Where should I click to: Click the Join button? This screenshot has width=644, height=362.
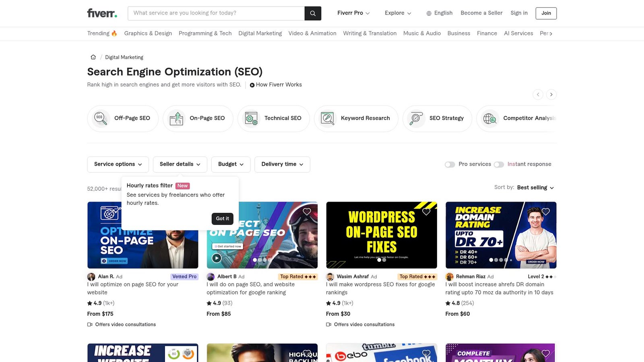pyautogui.click(x=546, y=13)
